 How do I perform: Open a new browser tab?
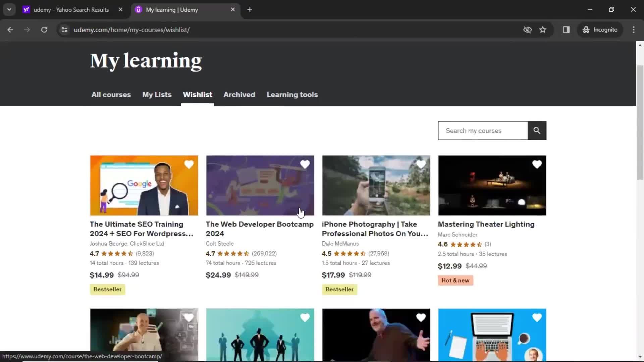coord(250,10)
